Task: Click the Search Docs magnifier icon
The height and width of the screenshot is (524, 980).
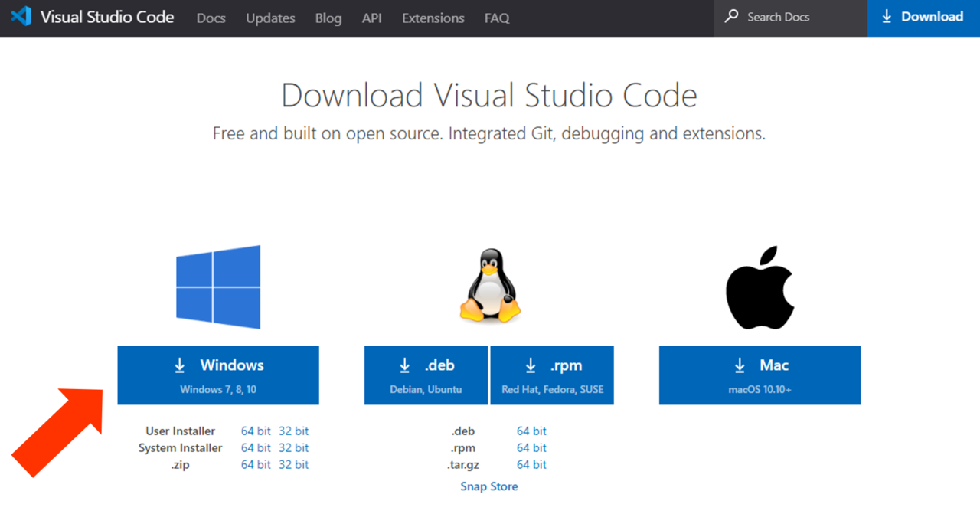Action: point(732,16)
